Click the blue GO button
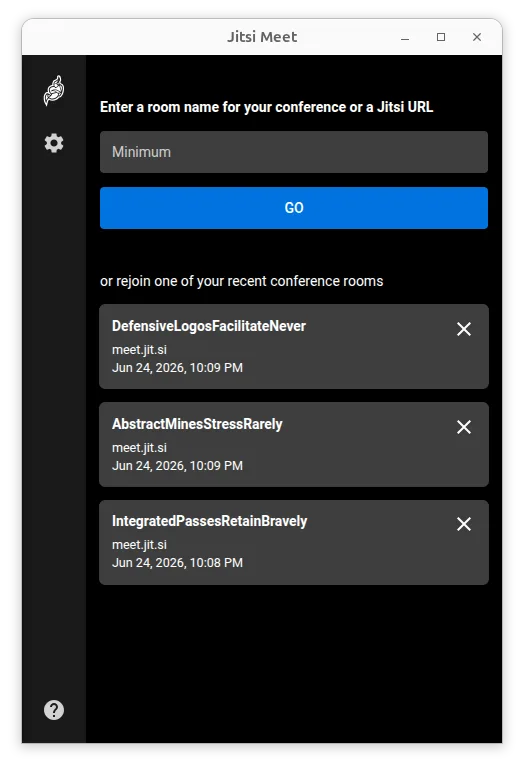The image size is (524, 768). pyautogui.click(x=294, y=208)
